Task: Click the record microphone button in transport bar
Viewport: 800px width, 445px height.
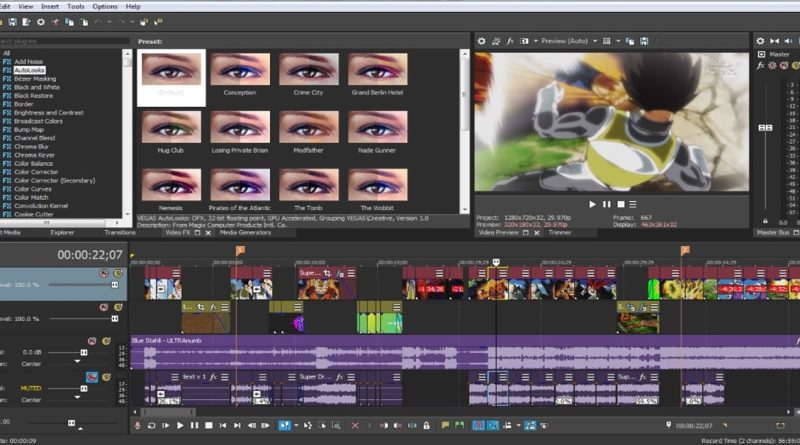Action: pos(137,425)
